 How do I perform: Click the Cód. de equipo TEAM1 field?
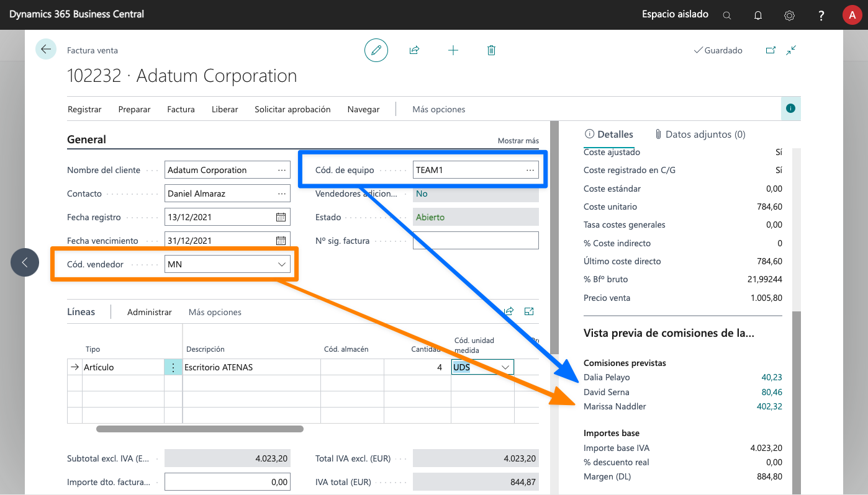476,170
